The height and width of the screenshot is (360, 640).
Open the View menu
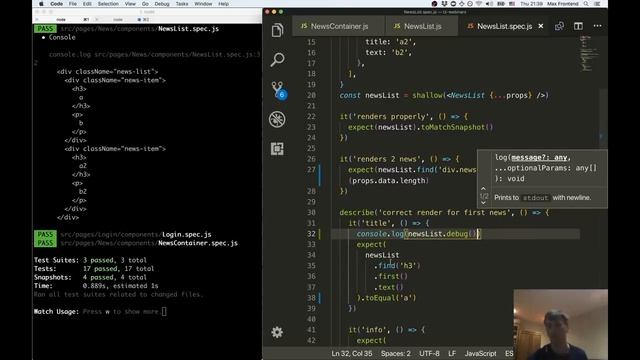130,4
